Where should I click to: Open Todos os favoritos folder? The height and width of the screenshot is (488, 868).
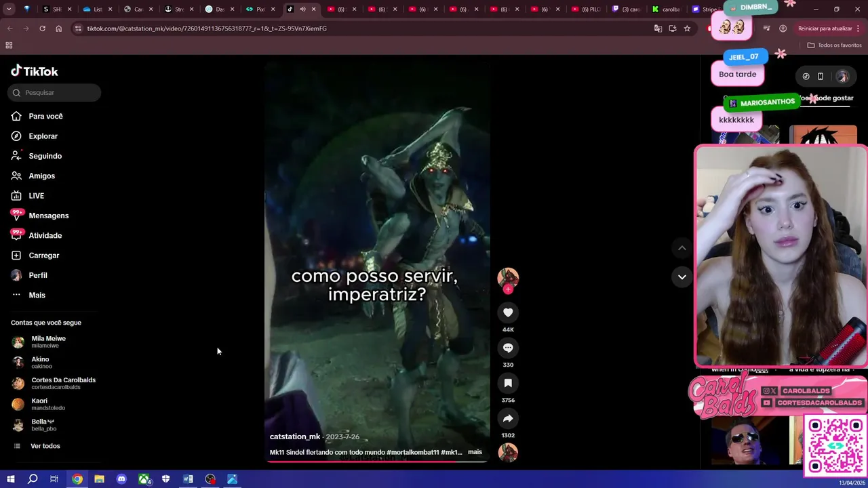point(835,45)
